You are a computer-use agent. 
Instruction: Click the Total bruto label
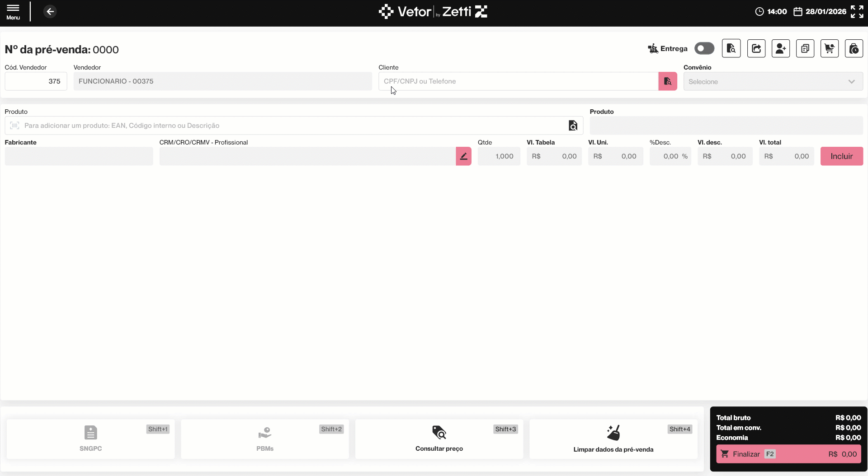pyautogui.click(x=733, y=418)
